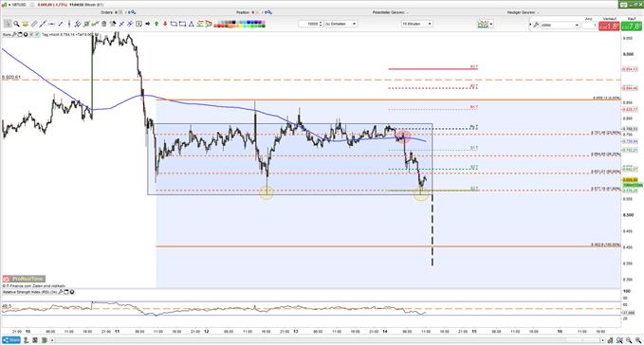
Task: Click the yellow layers tool icon
Action: click(x=25, y=24)
